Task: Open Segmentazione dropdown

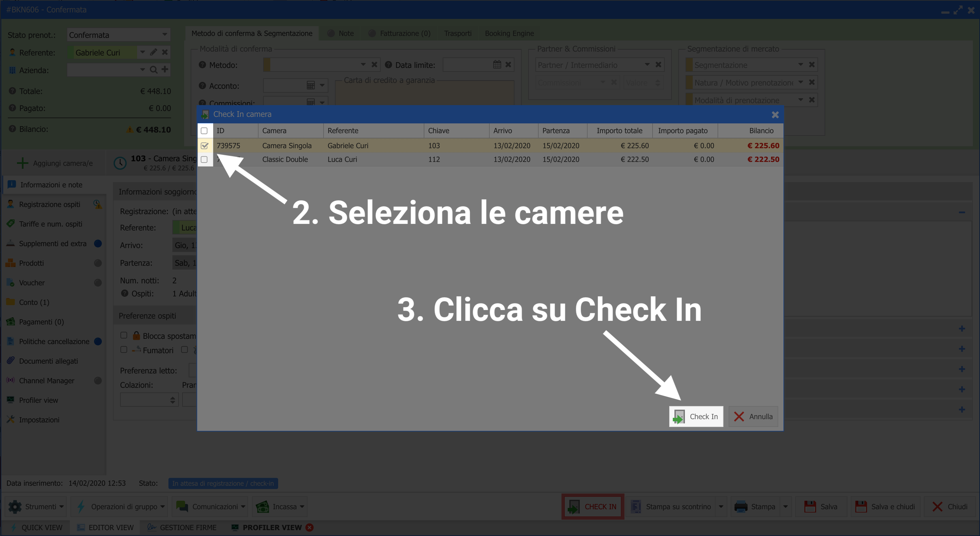Action: pyautogui.click(x=800, y=65)
